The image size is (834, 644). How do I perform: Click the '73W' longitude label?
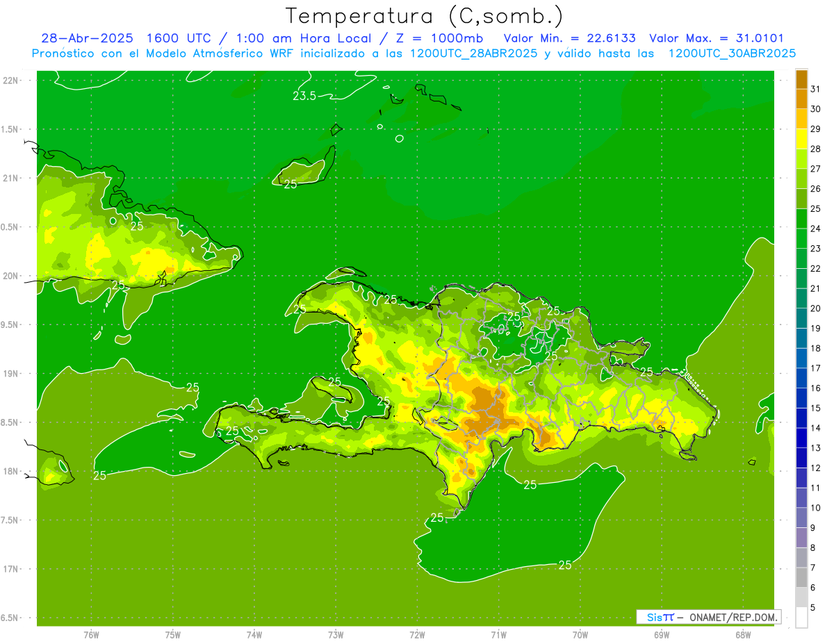click(x=336, y=634)
